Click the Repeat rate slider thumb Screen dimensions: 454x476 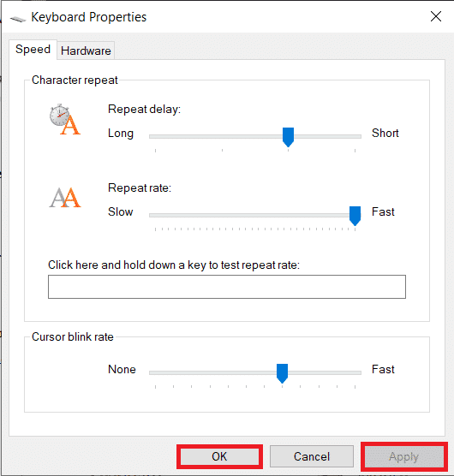click(355, 216)
